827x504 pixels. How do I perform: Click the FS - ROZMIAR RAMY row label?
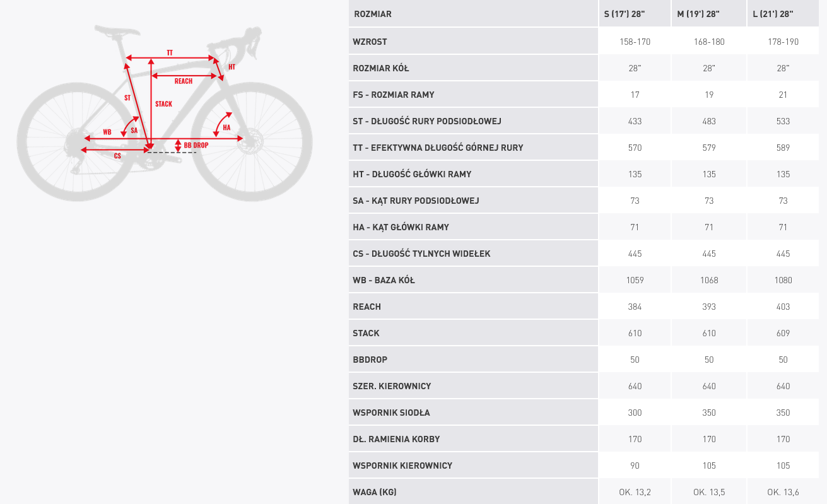pos(394,95)
